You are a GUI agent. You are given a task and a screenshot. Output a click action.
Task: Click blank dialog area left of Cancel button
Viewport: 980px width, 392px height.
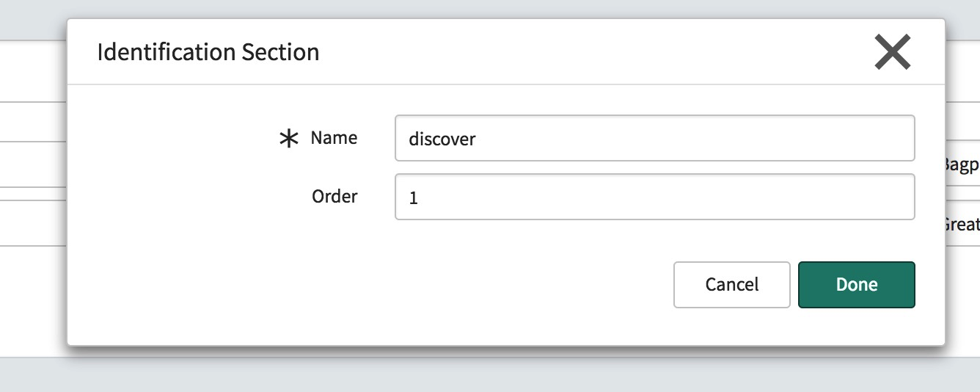pyautogui.click(x=367, y=285)
